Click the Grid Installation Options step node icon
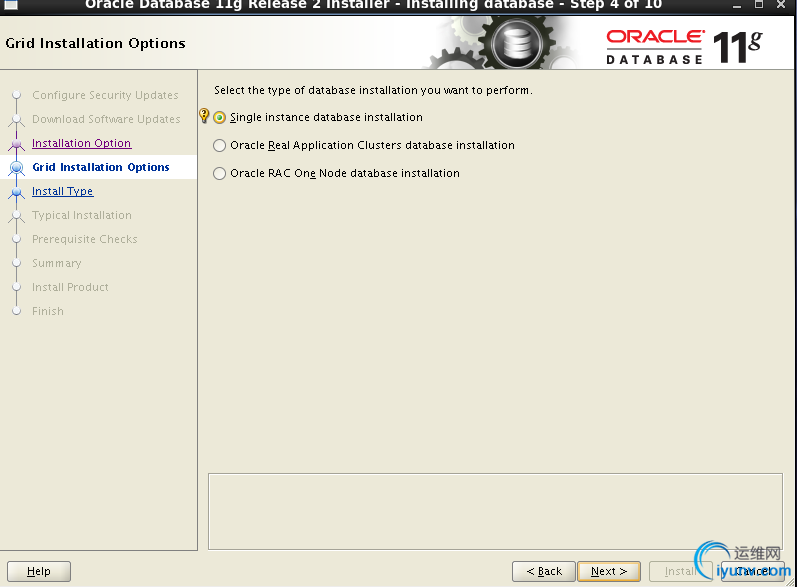 point(17,167)
